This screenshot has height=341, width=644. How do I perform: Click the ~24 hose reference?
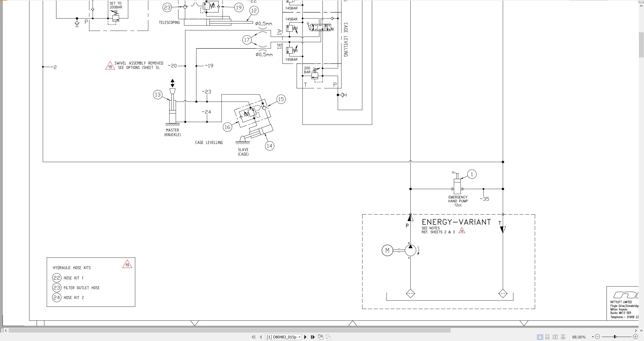pos(206,112)
